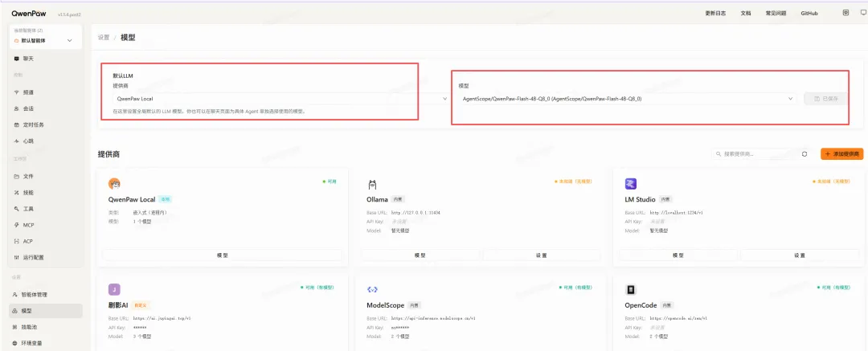Click the 搜索提供商 search input field
The image size is (868, 351).
click(x=755, y=154)
